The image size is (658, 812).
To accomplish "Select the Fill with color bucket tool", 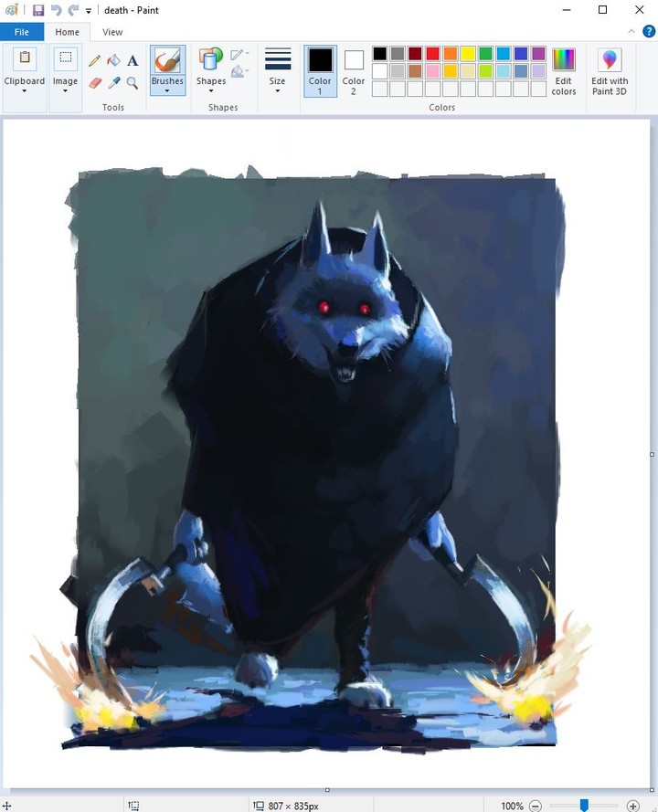I will 113,60.
